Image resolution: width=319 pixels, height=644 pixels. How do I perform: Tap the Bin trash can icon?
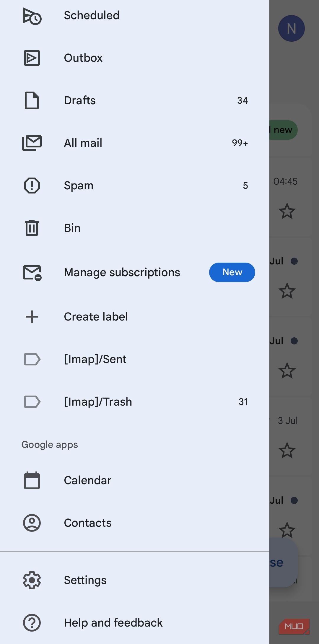32,228
